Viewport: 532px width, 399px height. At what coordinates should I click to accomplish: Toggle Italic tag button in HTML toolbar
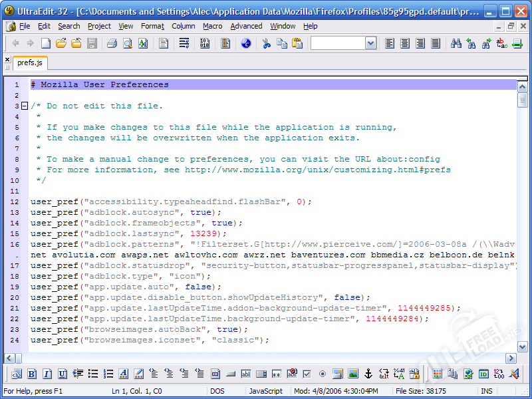point(47,374)
